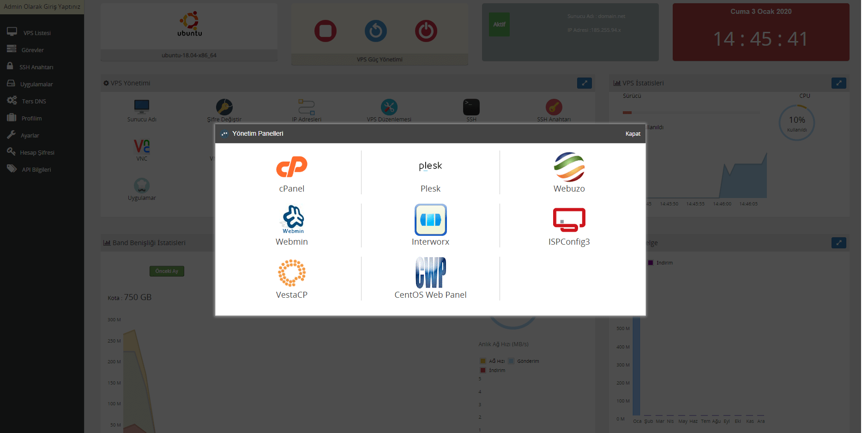Toggle the İndirim legend under Anlık Ağ Hızı
The image size is (868, 433).
(x=483, y=370)
